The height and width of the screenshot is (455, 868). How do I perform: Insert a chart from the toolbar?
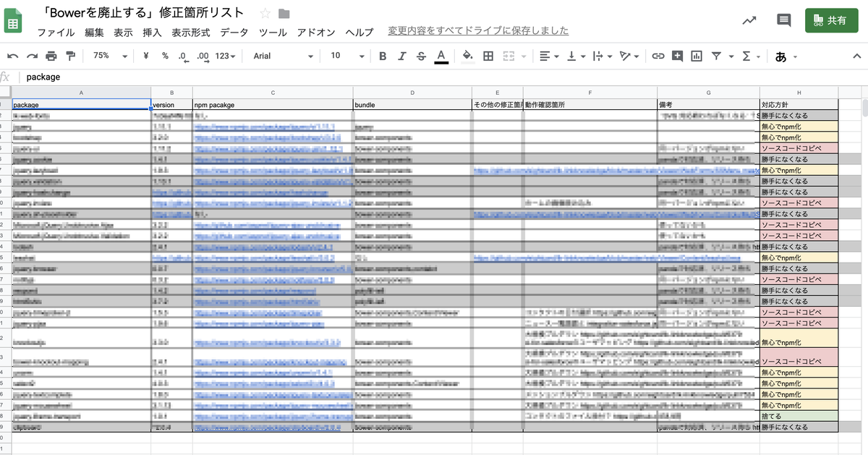[697, 56]
